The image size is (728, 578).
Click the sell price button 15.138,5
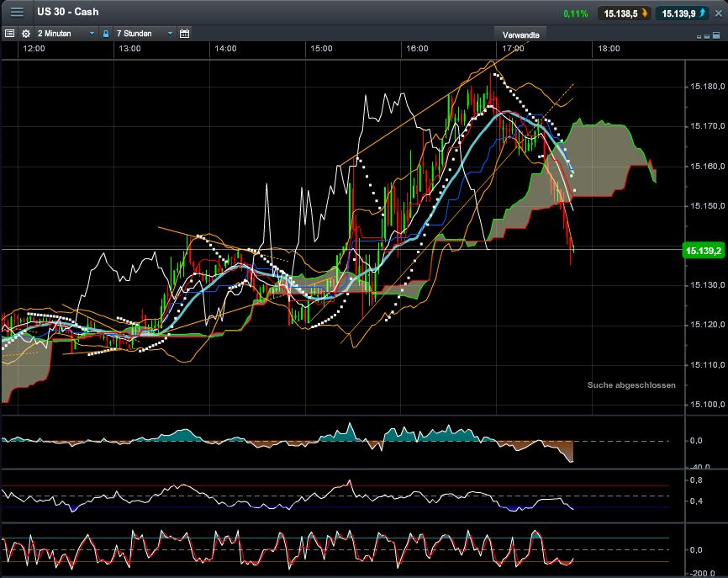[x=623, y=13]
